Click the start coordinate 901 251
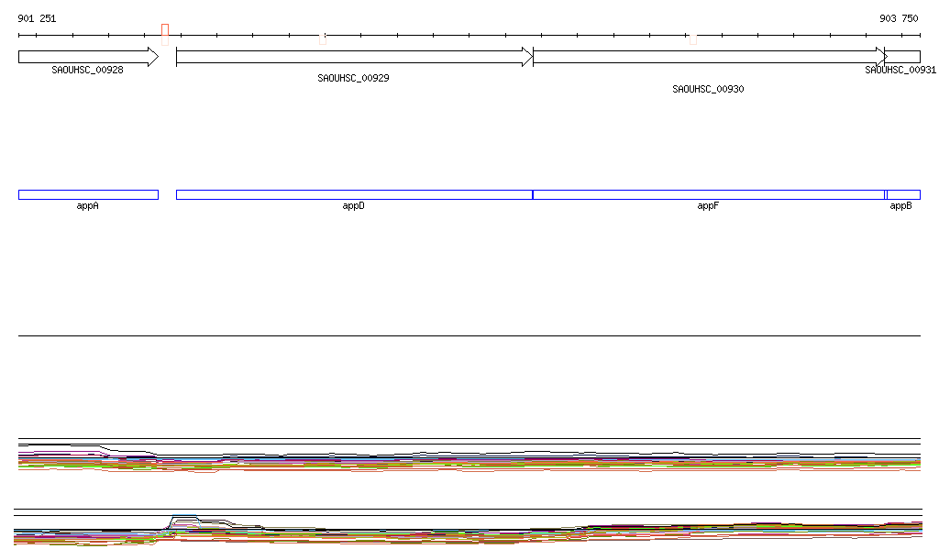The width and height of the screenshot is (939, 560). pyautogui.click(x=37, y=18)
